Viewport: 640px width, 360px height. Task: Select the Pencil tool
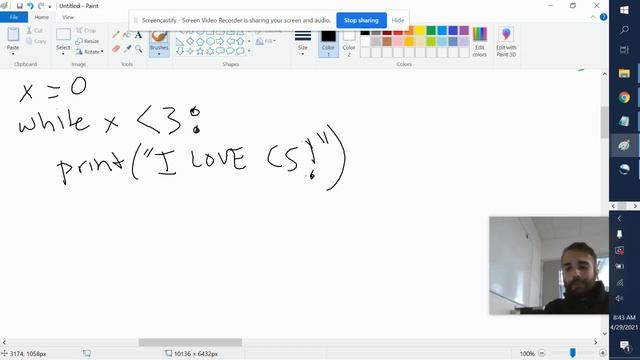coord(116,35)
